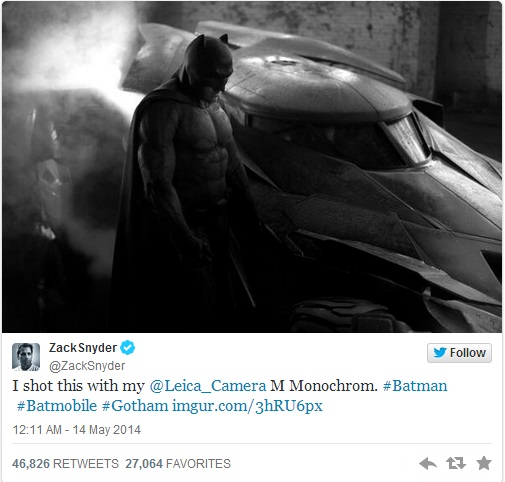Follow Zack Snyder
The width and height of the screenshot is (505, 482).
(x=459, y=353)
